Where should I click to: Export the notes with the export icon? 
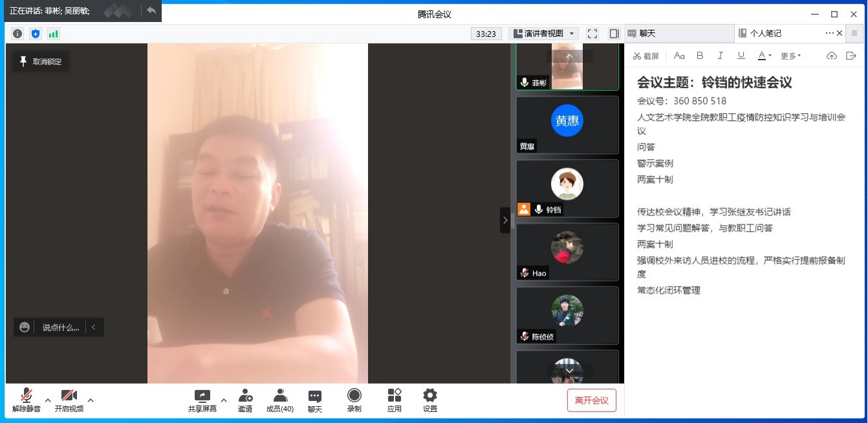tap(851, 56)
